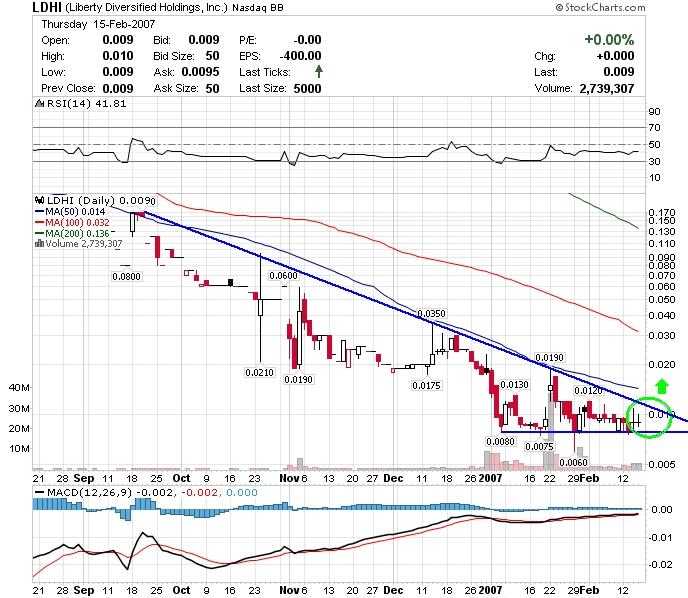The image size is (688, 598).
Task: Click the 0.0130 price label
Action: (x=514, y=385)
